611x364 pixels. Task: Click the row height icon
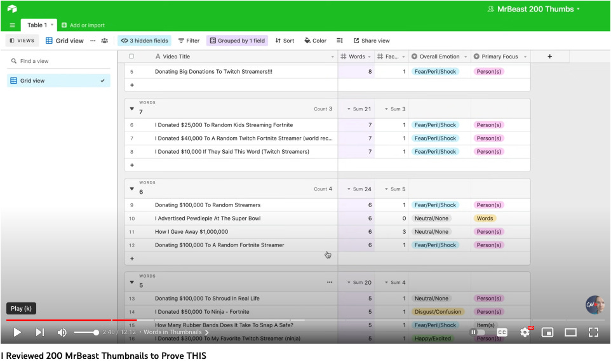(340, 41)
